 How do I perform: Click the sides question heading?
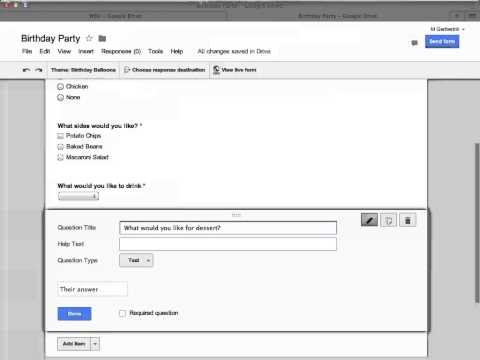pyautogui.click(x=100, y=126)
